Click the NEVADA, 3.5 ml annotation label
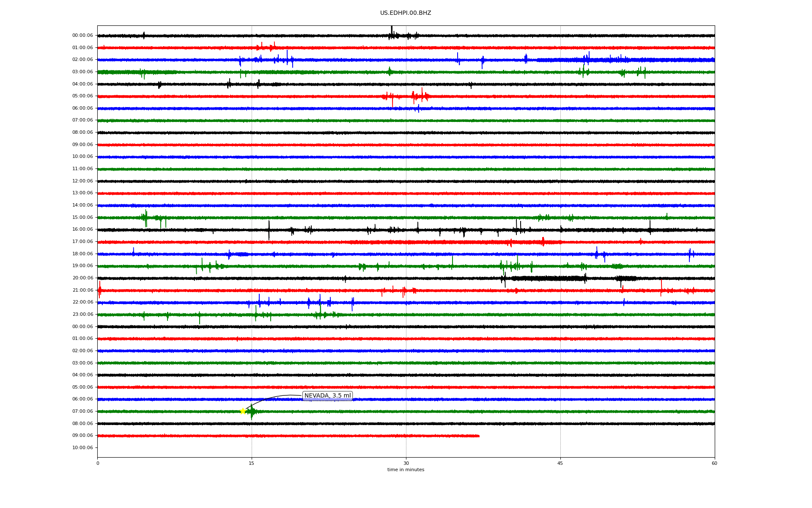Viewport: 812px width, 508px height. (x=328, y=396)
